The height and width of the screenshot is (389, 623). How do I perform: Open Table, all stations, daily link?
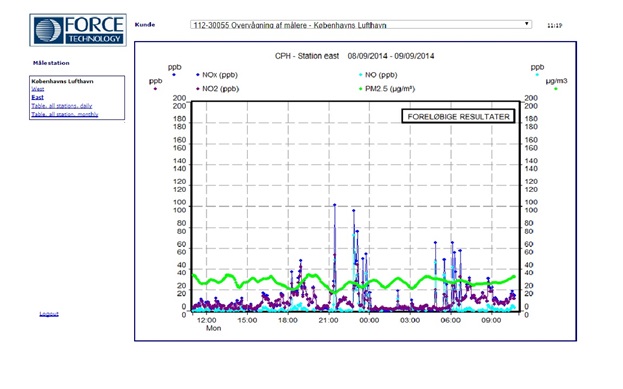pyautogui.click(x=62, y=106)
